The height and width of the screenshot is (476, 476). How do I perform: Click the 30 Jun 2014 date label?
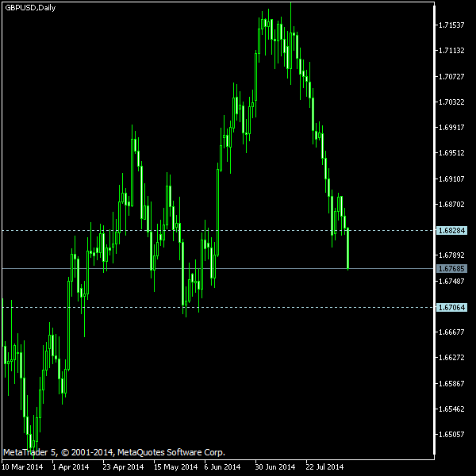(275, 467)
